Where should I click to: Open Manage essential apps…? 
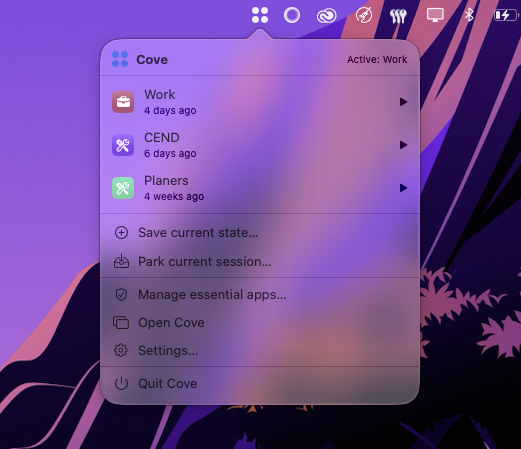[x=260, y=295]
